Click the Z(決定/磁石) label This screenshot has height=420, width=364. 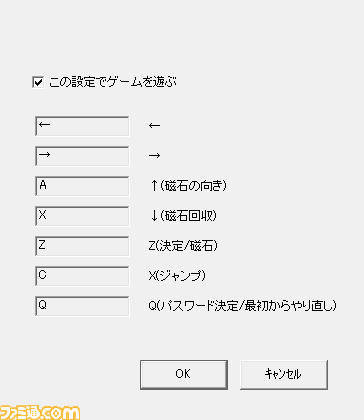(x=183, y=246)
